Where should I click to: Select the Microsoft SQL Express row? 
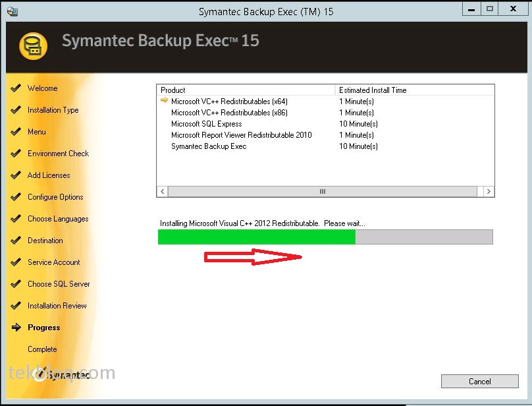point(325,124)
